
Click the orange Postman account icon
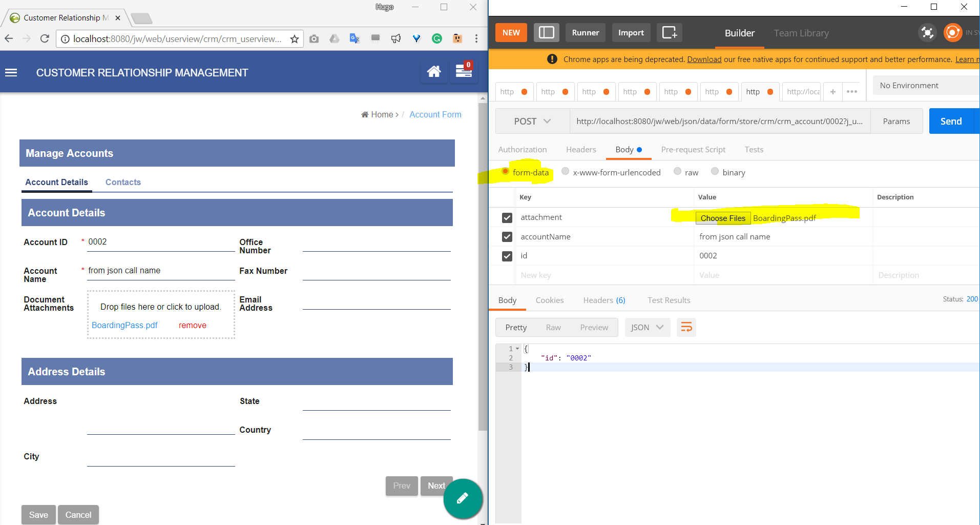pyautogui.click(x=953, y=33)
